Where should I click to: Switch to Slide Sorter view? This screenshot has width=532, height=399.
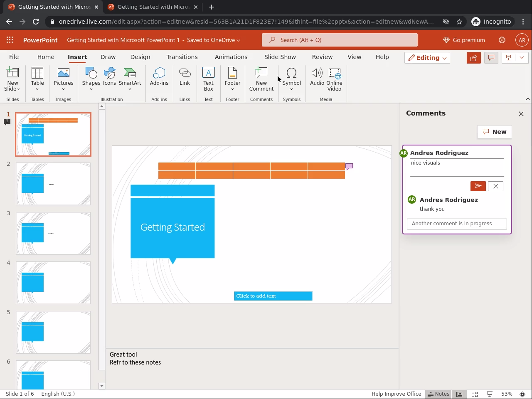click(475, 394)
